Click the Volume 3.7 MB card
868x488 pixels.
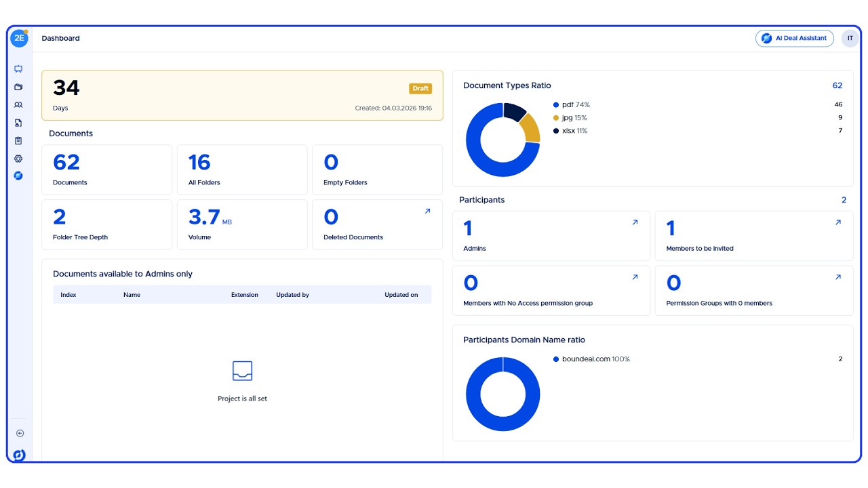[x=242, y=224]
